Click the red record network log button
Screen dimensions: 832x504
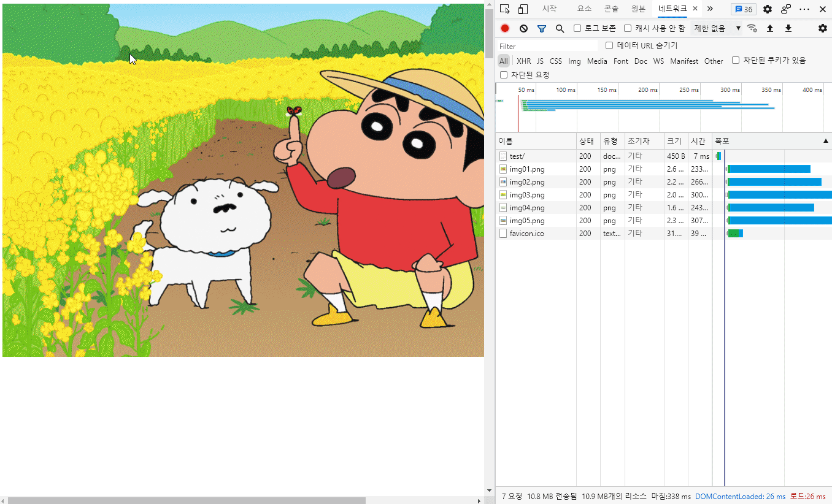pos(505,28)
